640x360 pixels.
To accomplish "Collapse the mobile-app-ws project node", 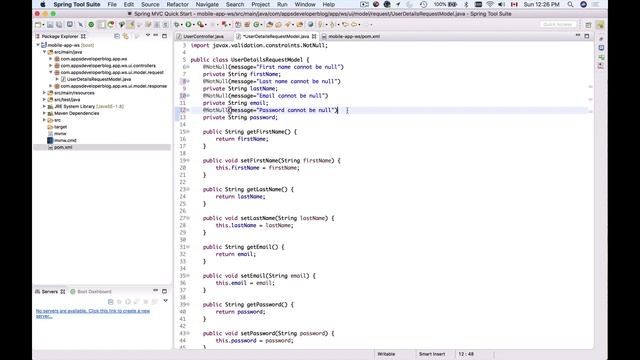I will coord(38,45).
